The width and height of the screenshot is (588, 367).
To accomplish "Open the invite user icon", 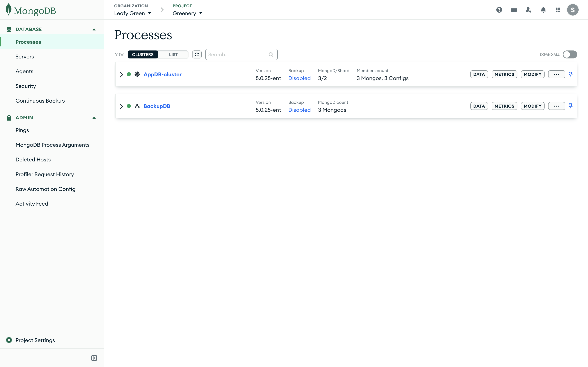I will (x=528, y=10).
